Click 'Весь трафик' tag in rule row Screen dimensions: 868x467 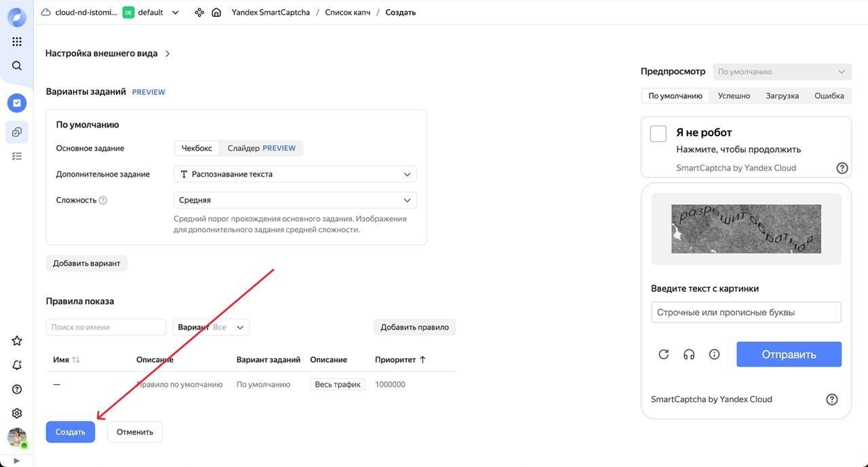338,384
